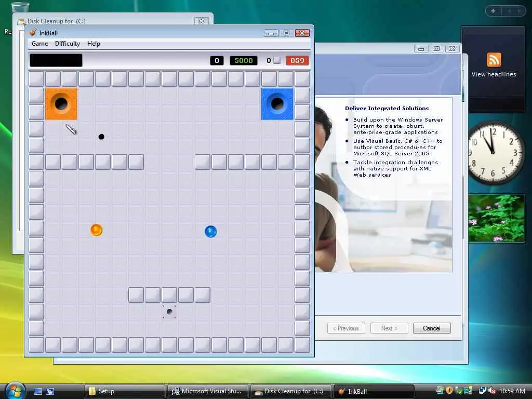
Task: Click the muted volume tray icon
Action: tap(492, 391)
